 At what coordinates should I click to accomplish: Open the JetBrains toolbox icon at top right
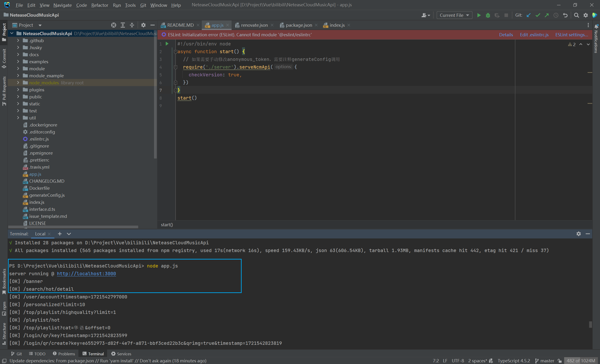tap(594, 15)
